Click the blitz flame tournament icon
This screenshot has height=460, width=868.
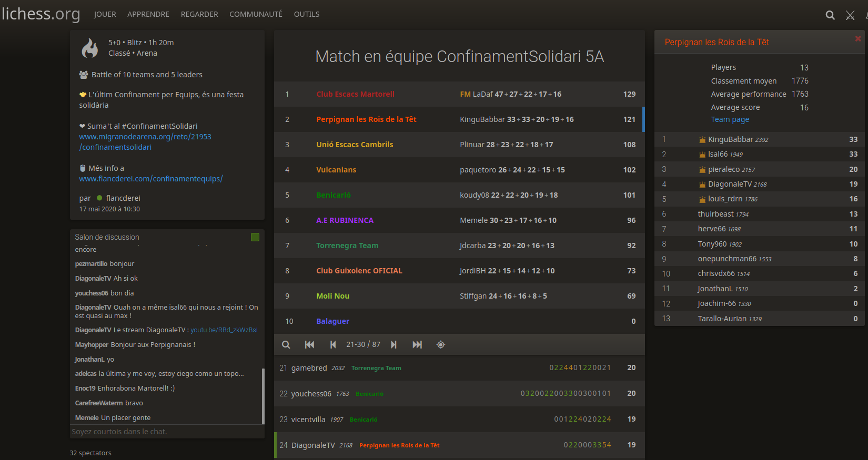[90, 48]
